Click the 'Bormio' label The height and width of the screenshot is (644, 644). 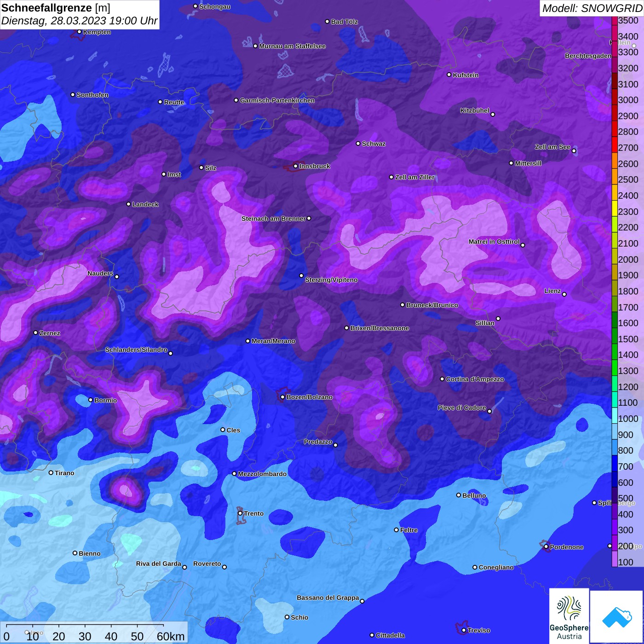pos(106,400)
